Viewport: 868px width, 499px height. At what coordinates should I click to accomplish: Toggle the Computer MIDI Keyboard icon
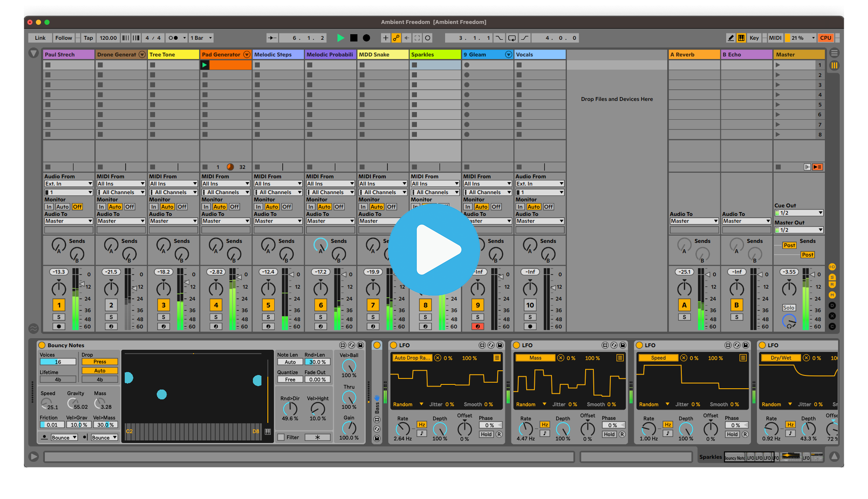(741, 38)
